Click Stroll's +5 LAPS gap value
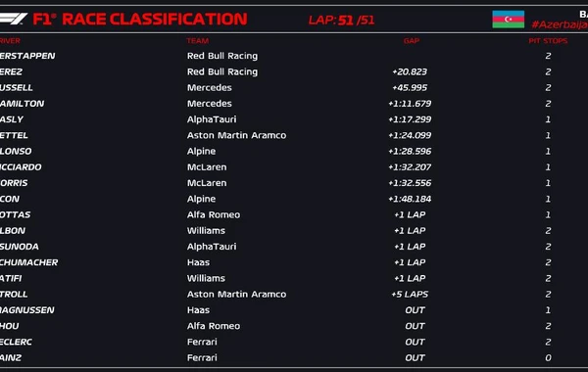This screenshot has height=372, width=588. [x=410, y=294]
